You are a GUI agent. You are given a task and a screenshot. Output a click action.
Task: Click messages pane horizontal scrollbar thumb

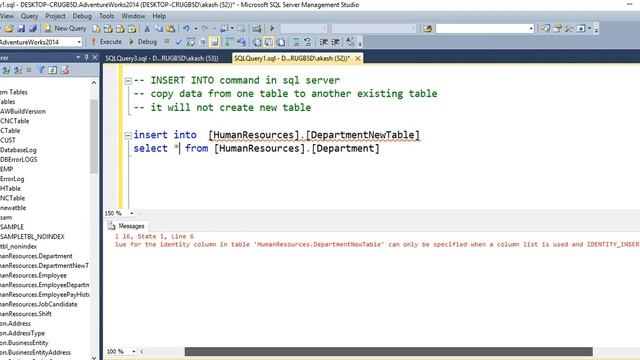389,351
